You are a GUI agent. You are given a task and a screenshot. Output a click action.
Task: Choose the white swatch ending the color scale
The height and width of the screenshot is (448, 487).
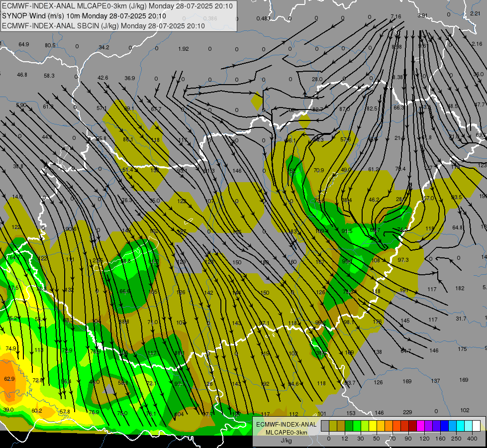pos(477,426)
